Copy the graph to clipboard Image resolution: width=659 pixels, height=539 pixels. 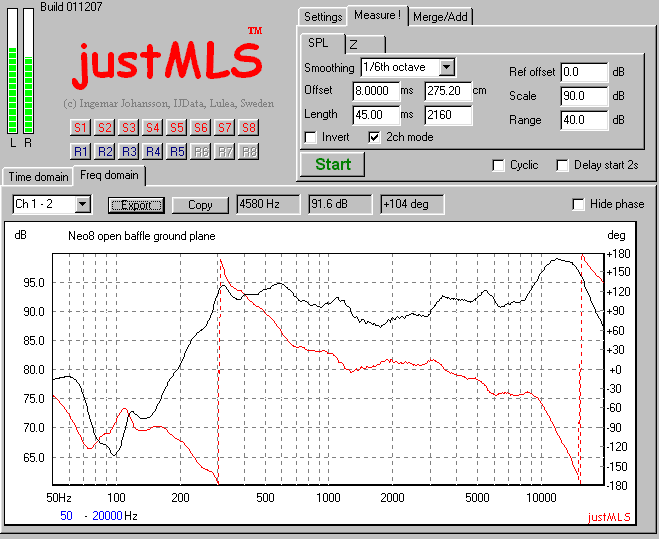[200, 205]
